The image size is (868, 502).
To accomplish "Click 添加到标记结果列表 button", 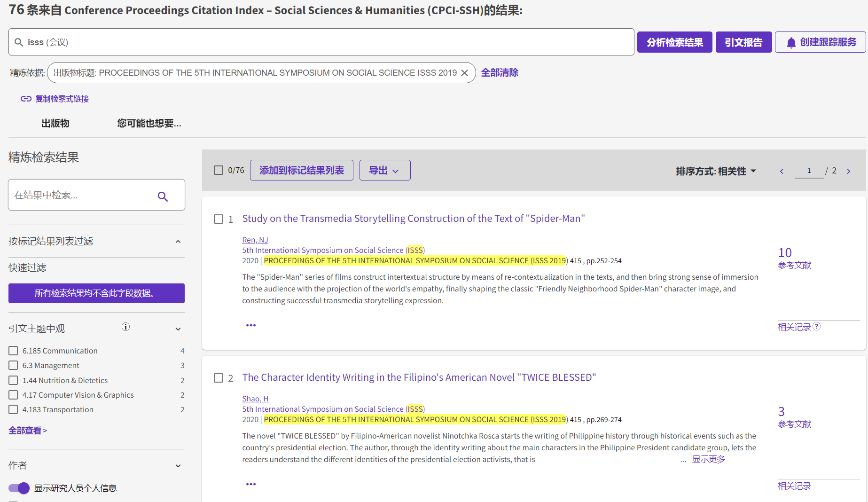I will (302, 170).
